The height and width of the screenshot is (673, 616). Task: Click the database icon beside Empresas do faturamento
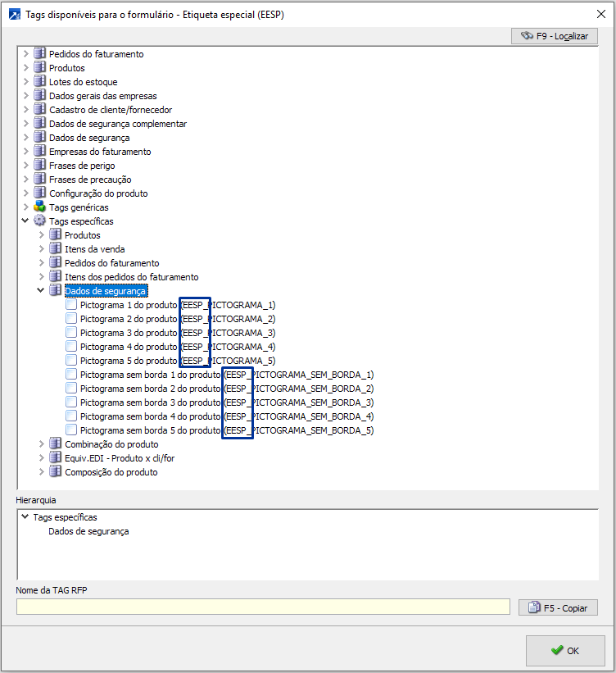pos(39,151)
